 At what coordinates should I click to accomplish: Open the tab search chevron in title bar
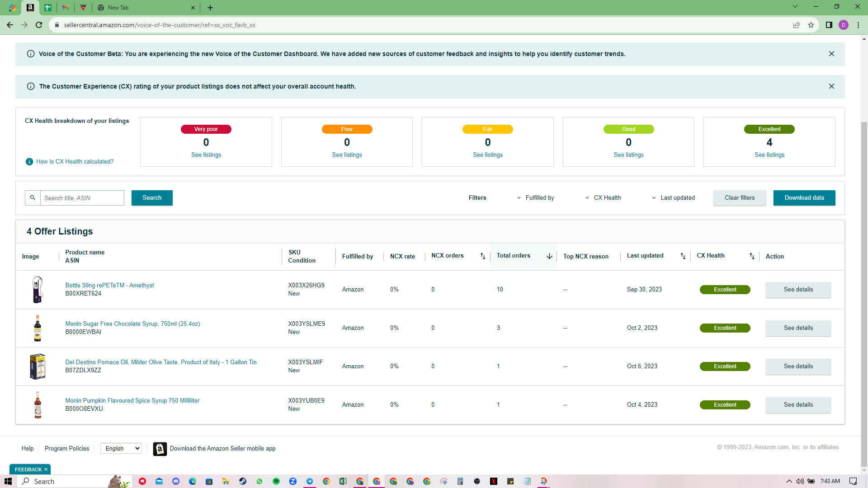795,7
